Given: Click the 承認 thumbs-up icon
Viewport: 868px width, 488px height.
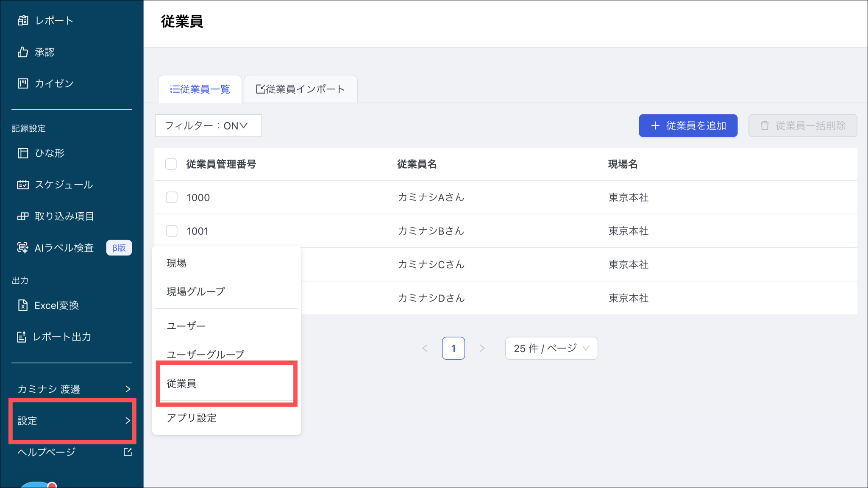Looking at the screenshot, I should pos(23,52).
